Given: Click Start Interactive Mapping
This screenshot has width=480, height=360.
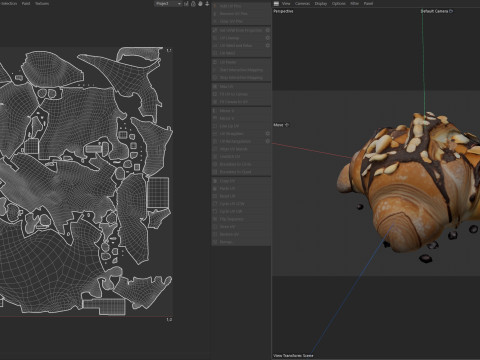Looking at the screenshot, I should click(x=241, y=70).
